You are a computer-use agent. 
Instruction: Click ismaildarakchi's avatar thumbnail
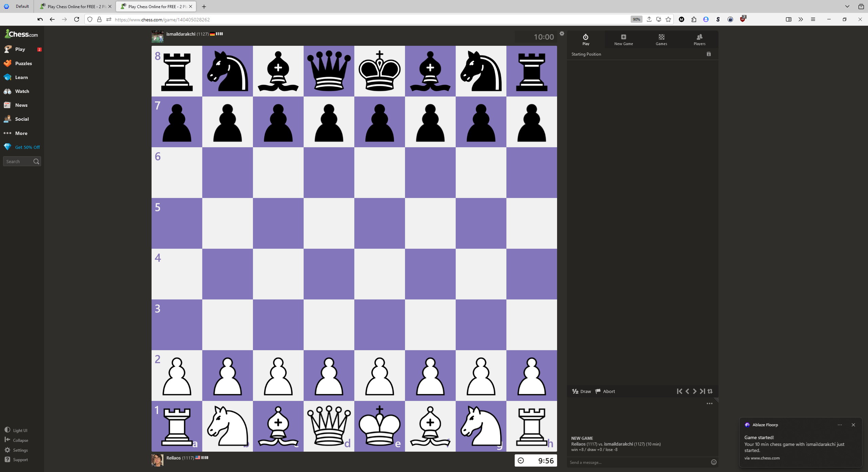pyautogui.click(x=157, y=37)
